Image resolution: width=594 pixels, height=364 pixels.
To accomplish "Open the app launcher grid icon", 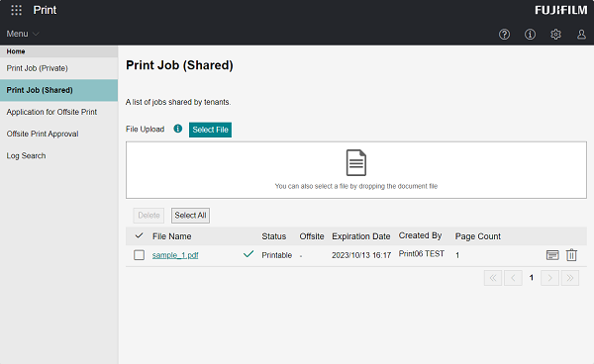I will 16,10.
